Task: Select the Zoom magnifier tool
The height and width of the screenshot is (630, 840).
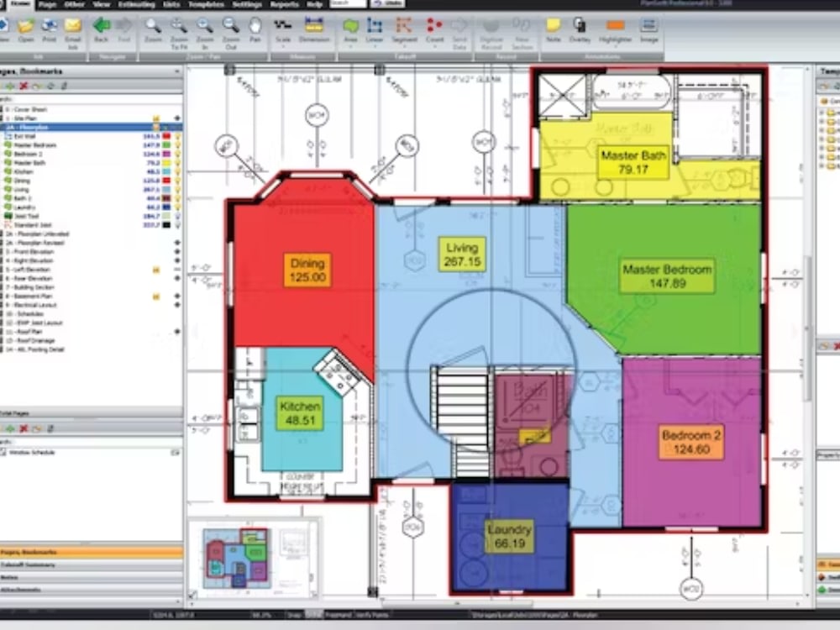Action: [x=153, y=30]
